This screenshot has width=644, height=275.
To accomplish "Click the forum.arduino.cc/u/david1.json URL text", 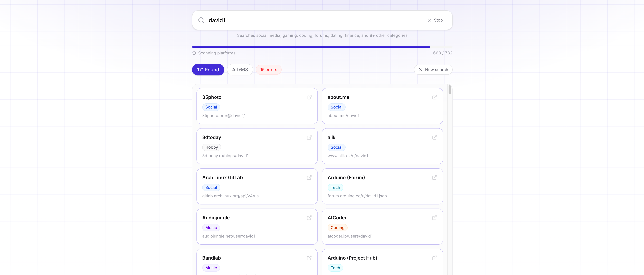I will tap(357, 196).
